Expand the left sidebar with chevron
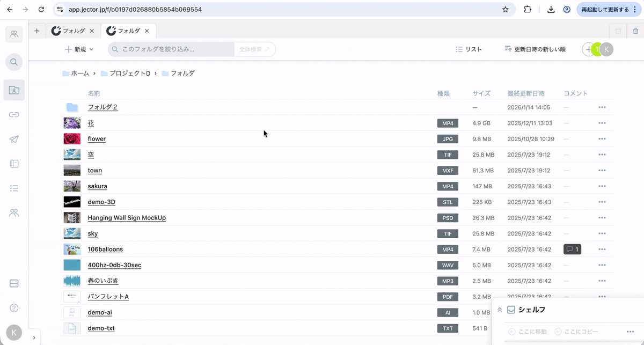Screen dimensions: 644x345 click(34, 337)
